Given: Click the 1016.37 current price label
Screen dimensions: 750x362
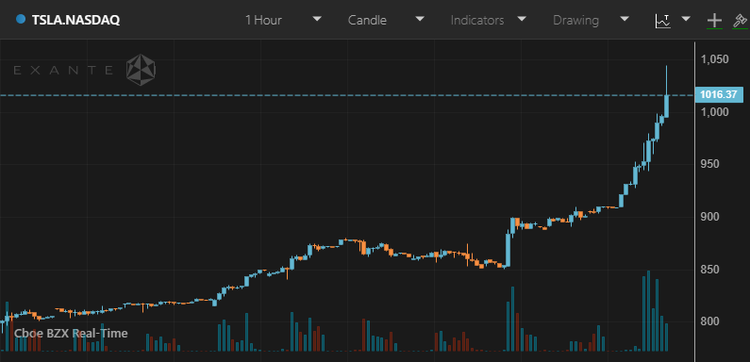Looking at the screenshot, I should (x=718, y=95).
